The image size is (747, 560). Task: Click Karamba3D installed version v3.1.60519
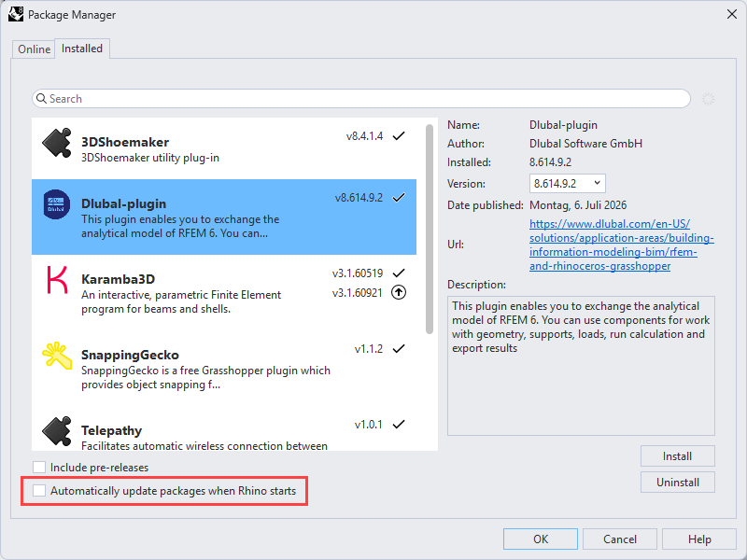click(x=358, y=273)
